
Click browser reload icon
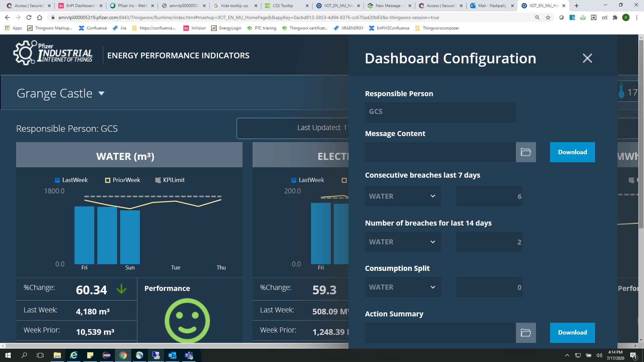click(29, 17)
